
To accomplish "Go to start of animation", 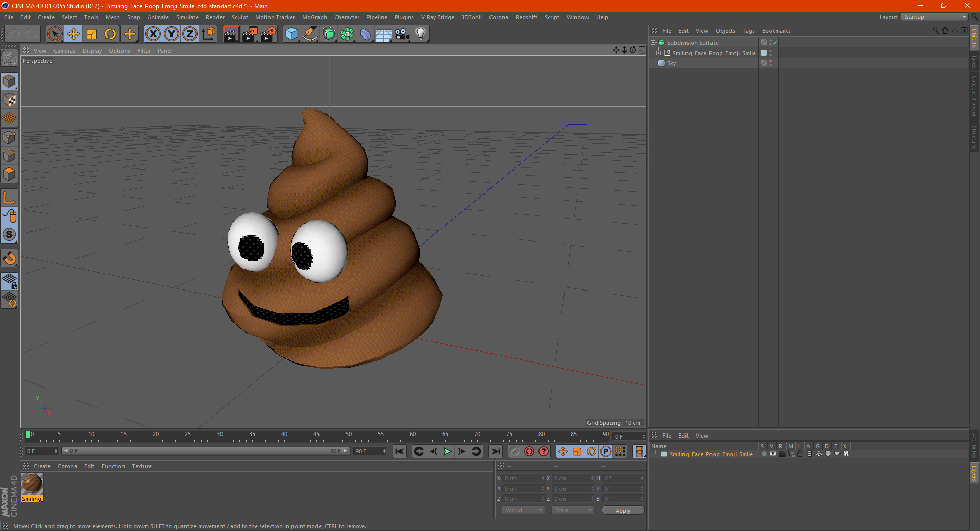I will [x=400, y=451].
